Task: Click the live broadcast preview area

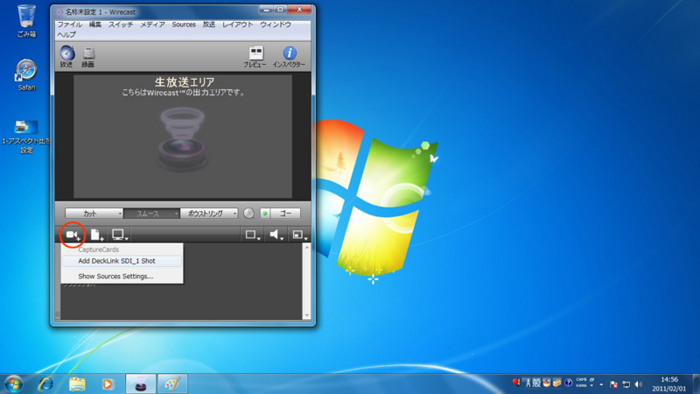Action: coord(183,136)
